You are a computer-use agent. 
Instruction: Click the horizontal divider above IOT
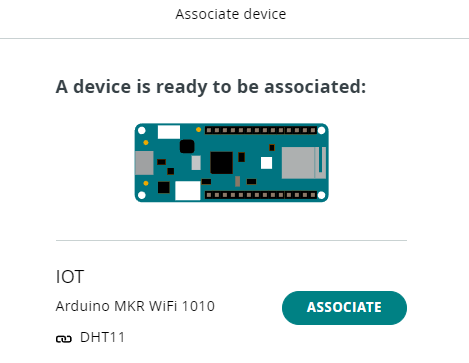tap(231, 240)
